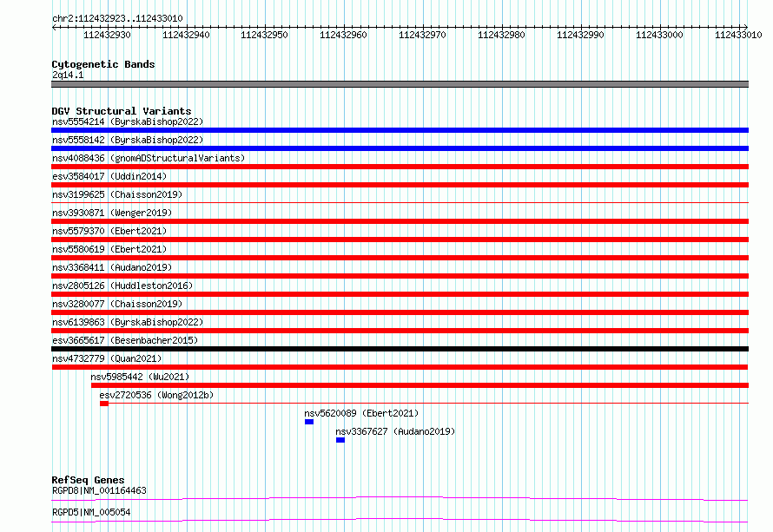Click ruler position 112432990

coord(580,35)
